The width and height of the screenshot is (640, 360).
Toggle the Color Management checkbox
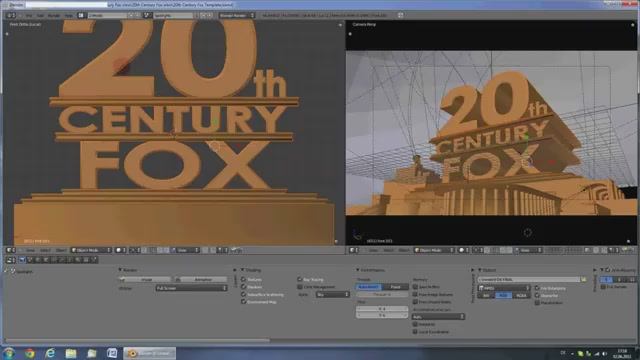point(300,287)
